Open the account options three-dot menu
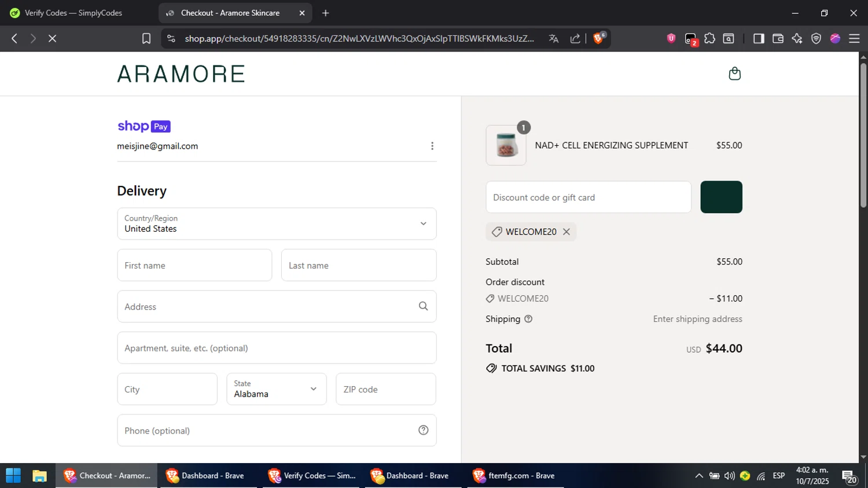Image resolution: width=868 pixels, height=488 pixels. [x=432, y=146]
